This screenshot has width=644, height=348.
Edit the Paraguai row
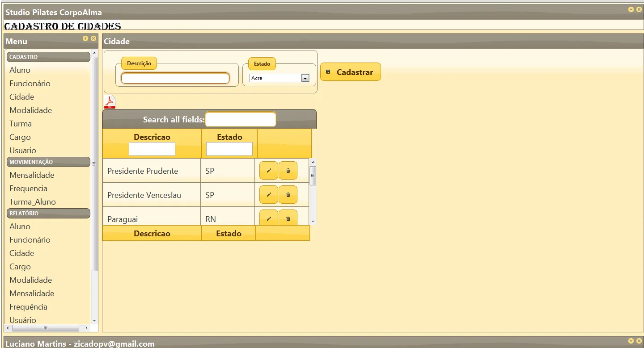click(269, 218)
